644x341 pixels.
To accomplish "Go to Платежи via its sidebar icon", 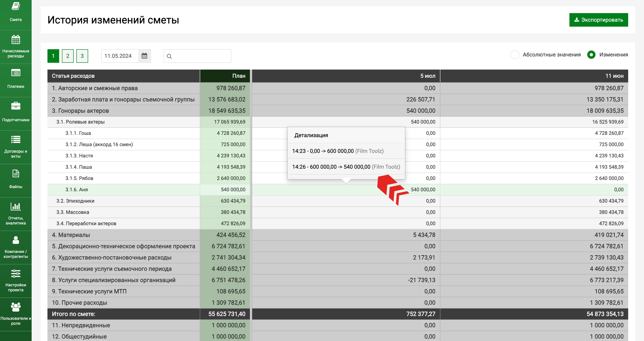I will pyautogui.click(x=16, y=73).
